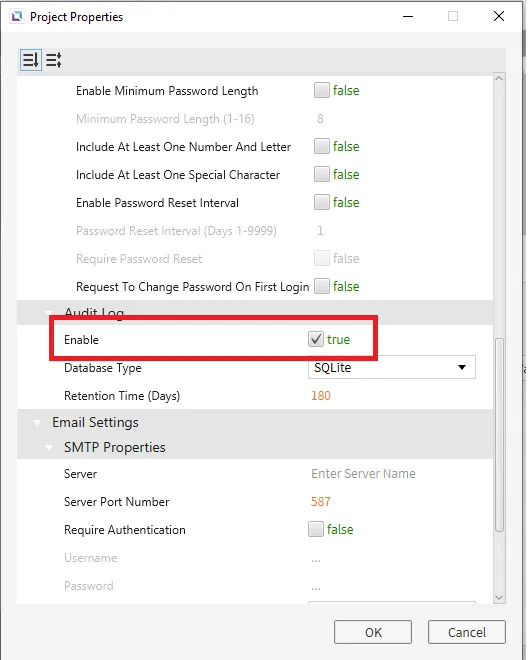The image size is (528, 660).
Task: Edit the Retention Time value 180
Action: click(321, 396)
